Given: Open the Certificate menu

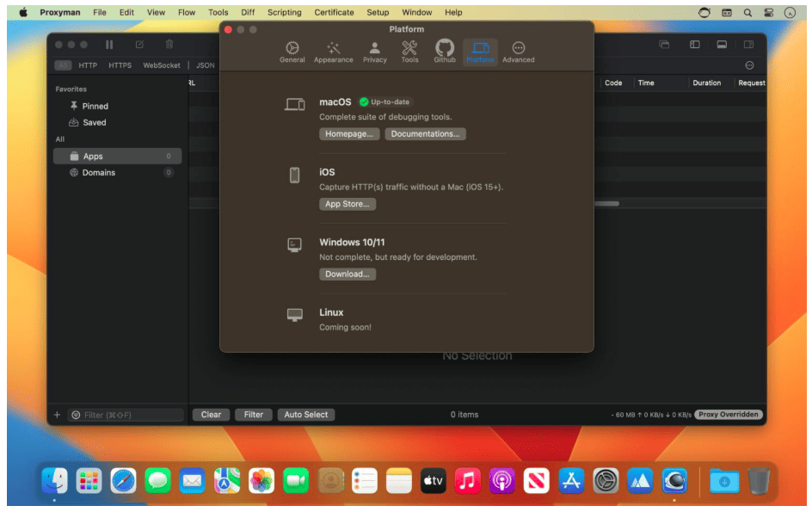Looking at the screenshot, I should (x=334, y=12).
